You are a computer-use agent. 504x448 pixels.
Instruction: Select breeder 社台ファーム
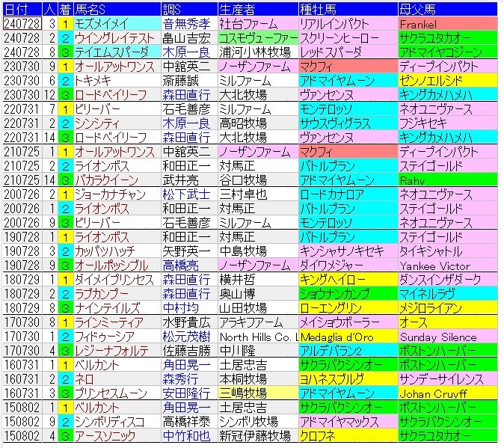pyautogui.click(x=258, y=24)
